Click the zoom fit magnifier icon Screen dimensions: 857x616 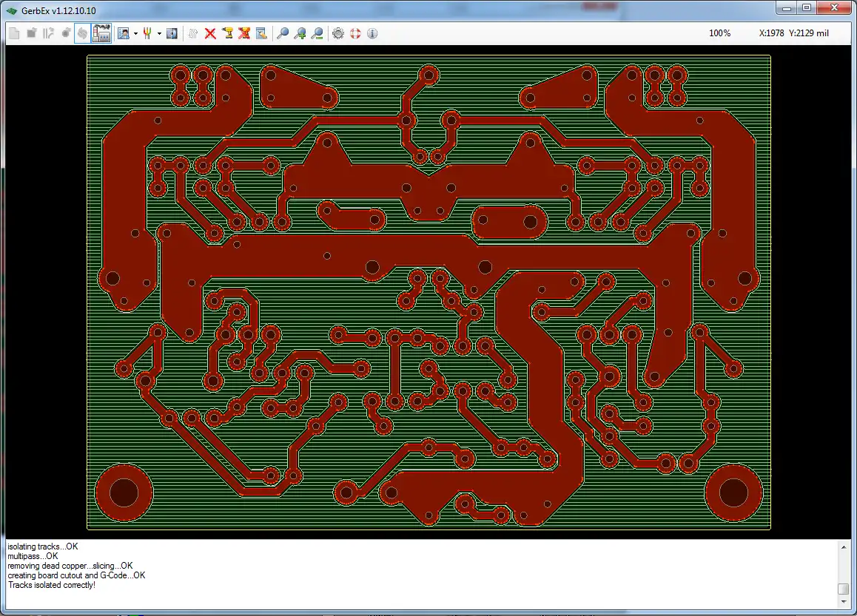click(283, 33)
